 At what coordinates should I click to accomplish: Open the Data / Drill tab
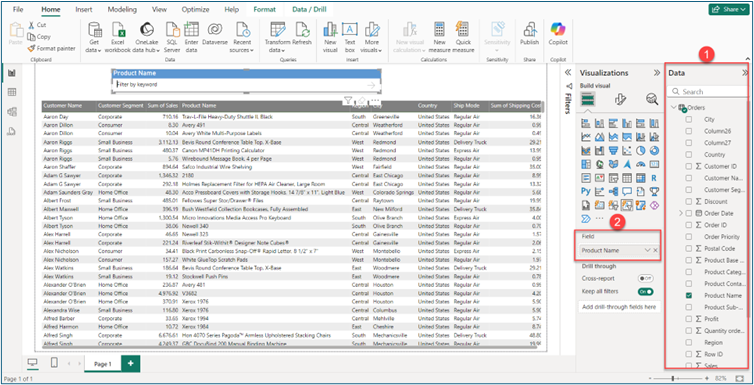point(308,9)
